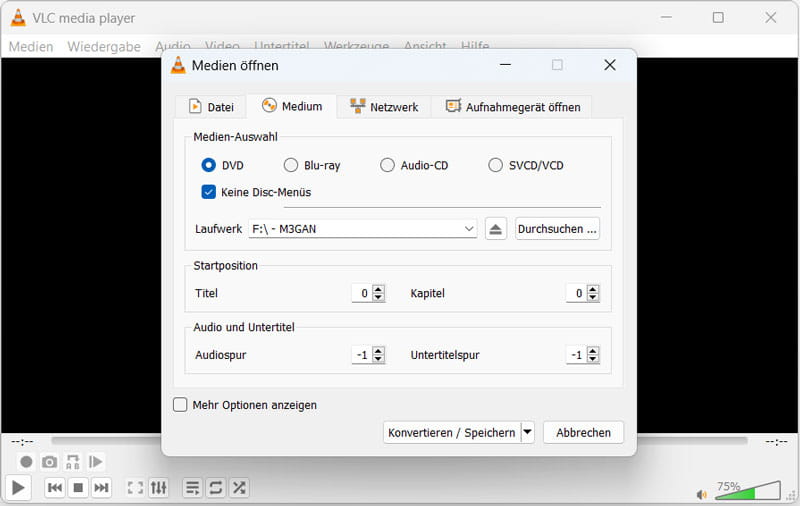This screenshot has height=506, width=800.
Task: Increase the Titel value
Action: [378, 289]
